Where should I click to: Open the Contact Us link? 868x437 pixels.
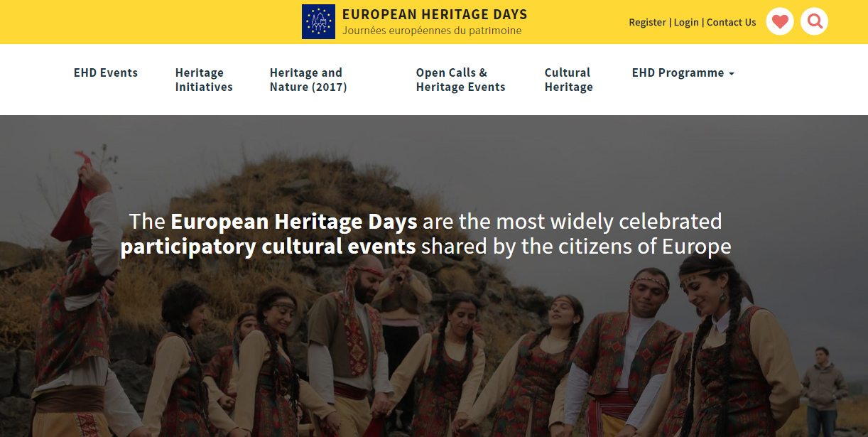click(731, 22)
